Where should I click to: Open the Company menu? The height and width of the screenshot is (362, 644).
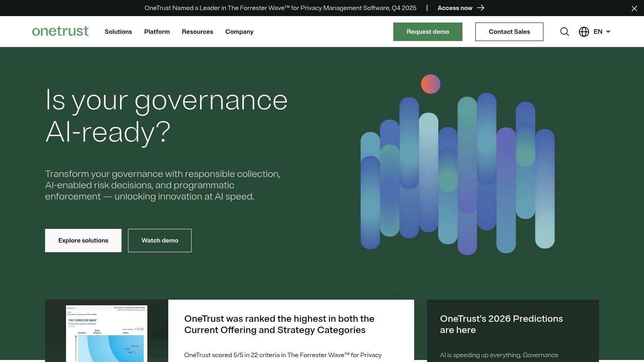point(239,31)
